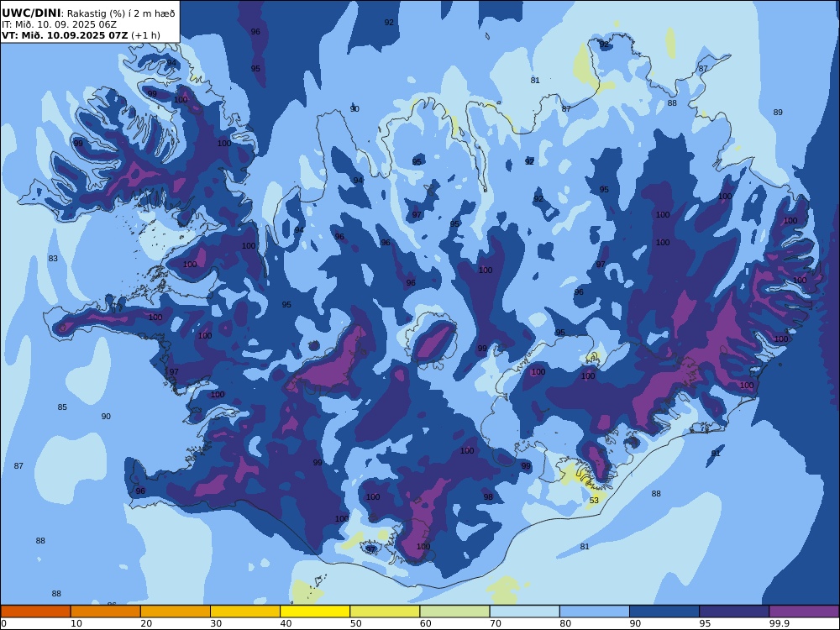
Task: Pick the pale yellow 50–60 legend swatch
Action: [385, 612]
